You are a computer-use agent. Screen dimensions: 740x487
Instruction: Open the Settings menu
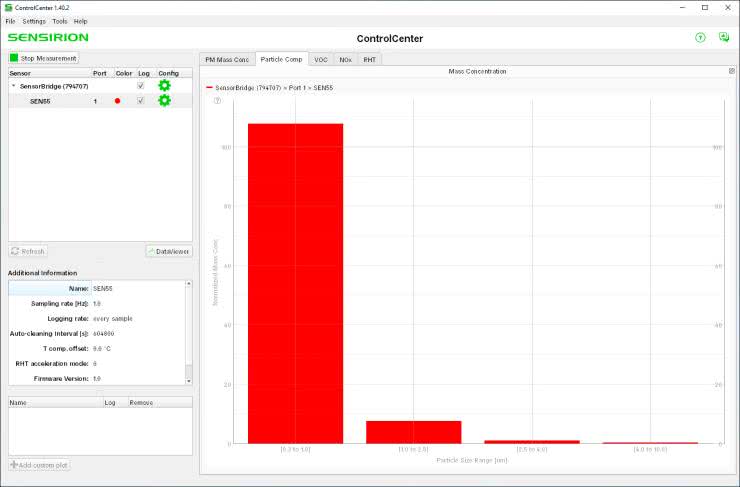[x=34, y=21]
